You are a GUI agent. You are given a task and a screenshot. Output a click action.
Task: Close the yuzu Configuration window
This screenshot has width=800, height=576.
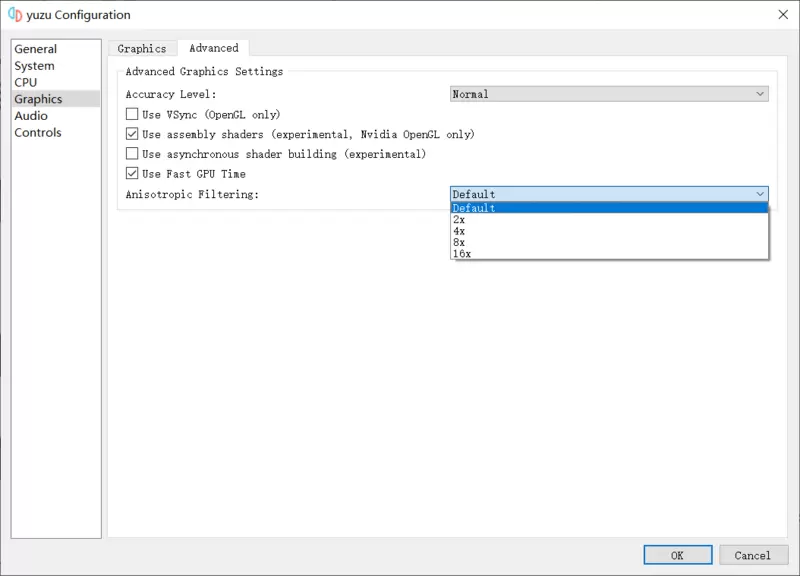[x=783, y=15]
